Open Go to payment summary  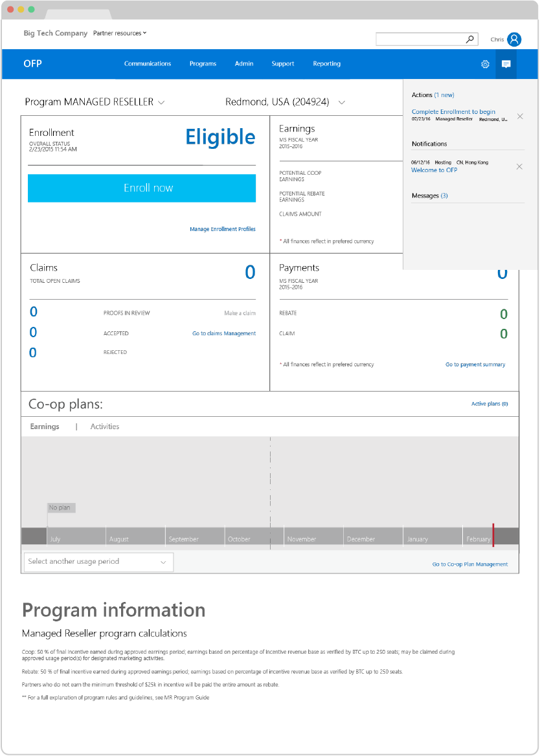pyautogui.click(x=475, y=364)
